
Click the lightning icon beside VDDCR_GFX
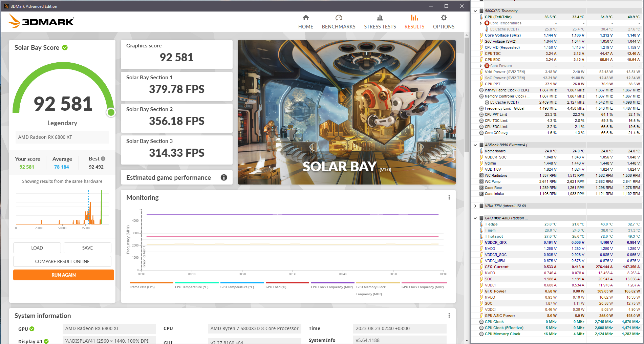[481, 242]
